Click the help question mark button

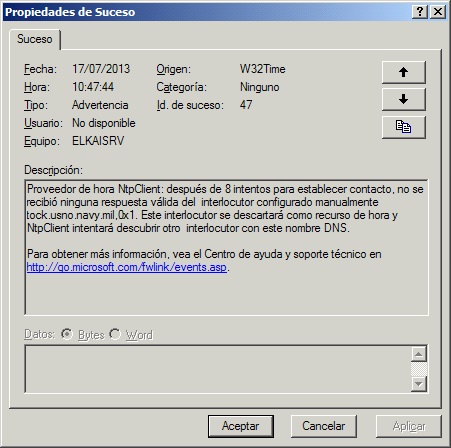pos(420,12)
